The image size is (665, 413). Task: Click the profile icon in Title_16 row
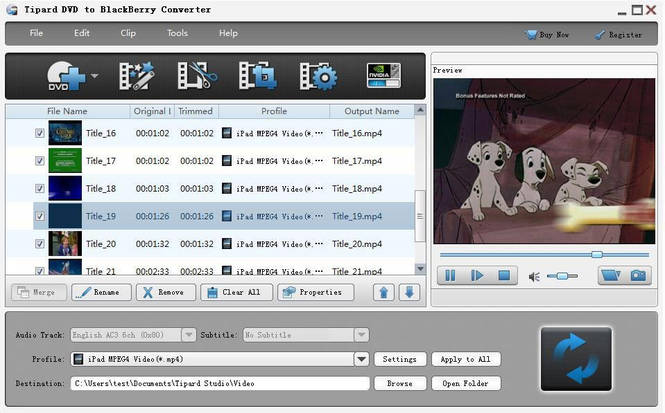(x=227, y=133)
